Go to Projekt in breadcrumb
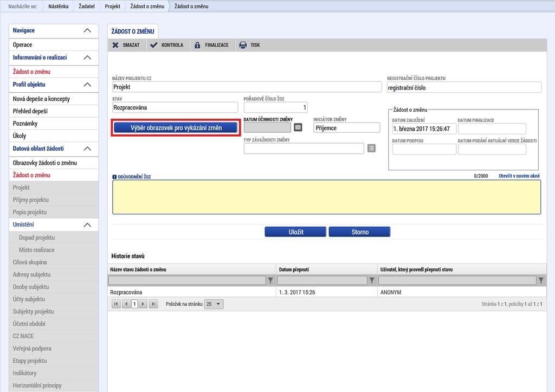555x392 pixels. tap(113, 7)
